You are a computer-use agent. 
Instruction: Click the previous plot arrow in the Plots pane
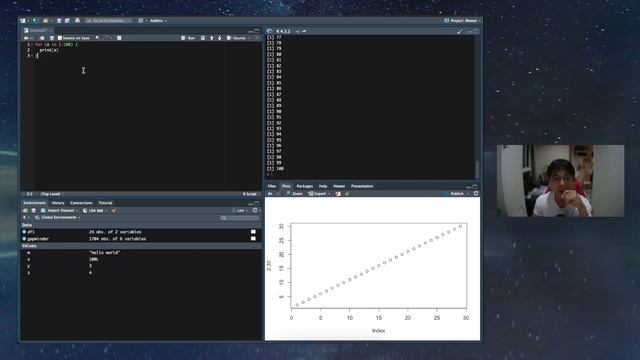tap(270, 193)
